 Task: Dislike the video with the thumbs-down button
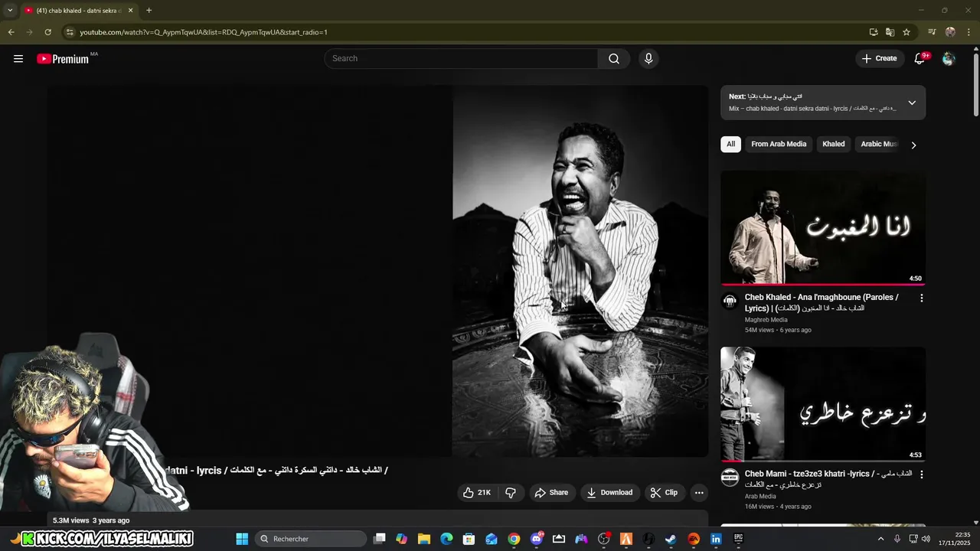pos(511,493)
